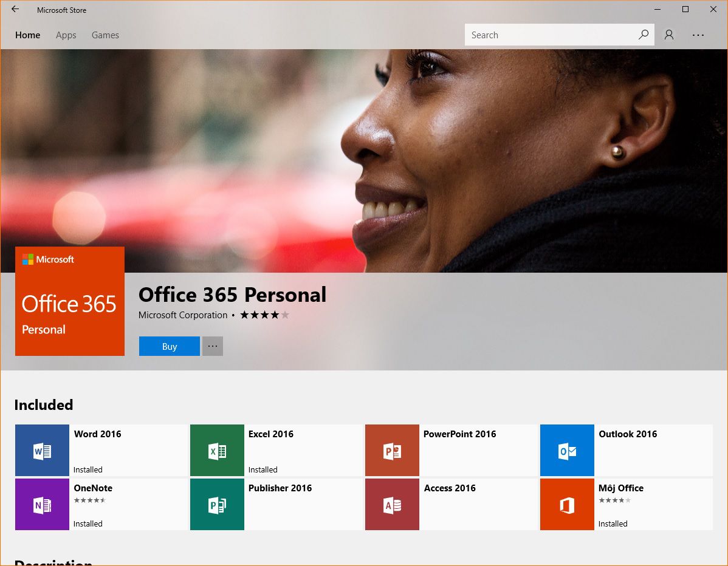Click the Office 365 Personal logo tile

click(x=70, y=301)
